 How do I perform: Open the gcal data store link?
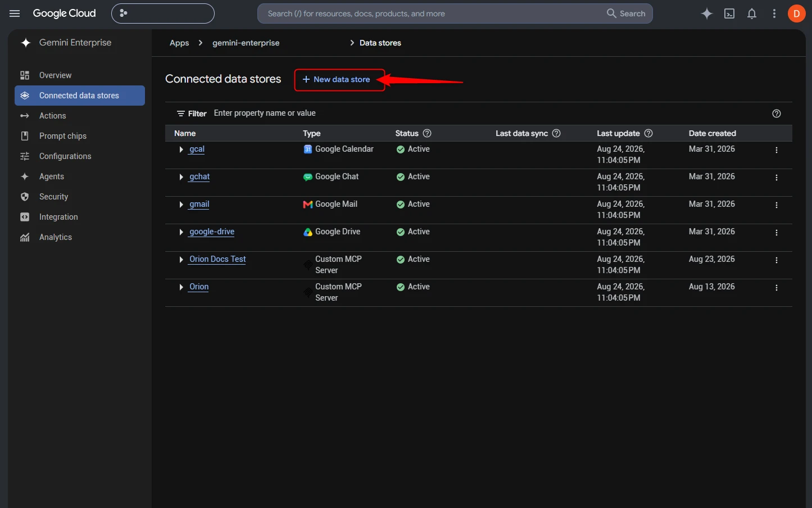point(197,149)
